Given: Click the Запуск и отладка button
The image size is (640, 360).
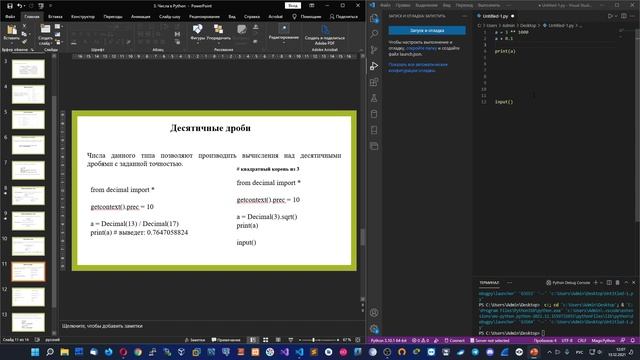Looking at the screenshot, I should (427, 31).
